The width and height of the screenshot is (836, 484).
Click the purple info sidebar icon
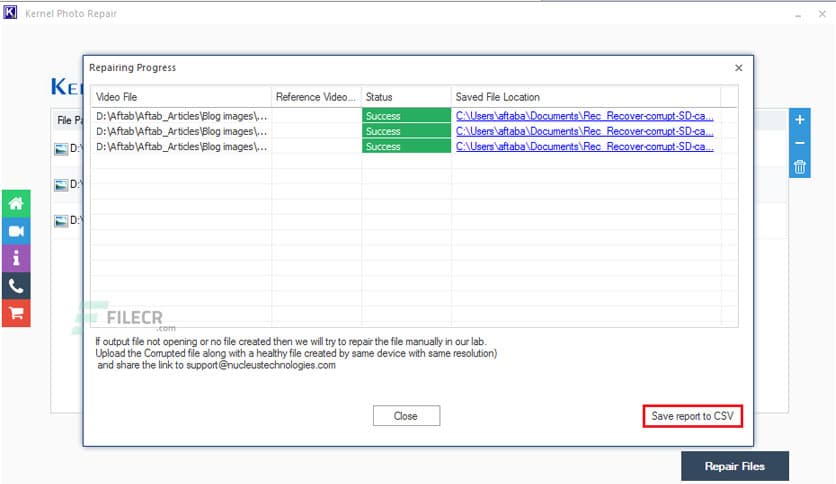[16, 258]
